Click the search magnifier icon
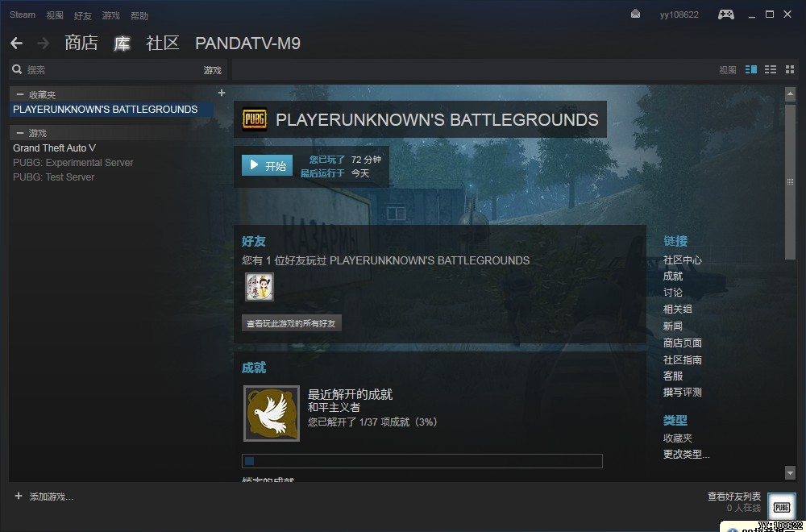The width and height of the screenshot is (806, 532). click(17, 69)
